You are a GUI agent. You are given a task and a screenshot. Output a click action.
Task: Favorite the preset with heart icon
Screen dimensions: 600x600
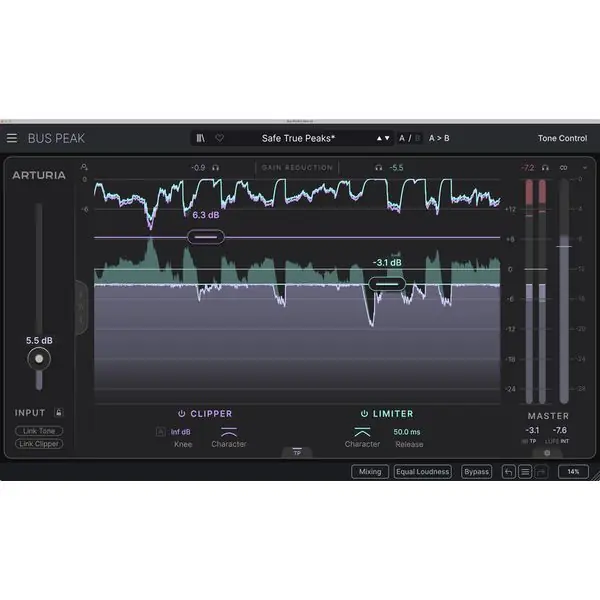tap(219, 138)
